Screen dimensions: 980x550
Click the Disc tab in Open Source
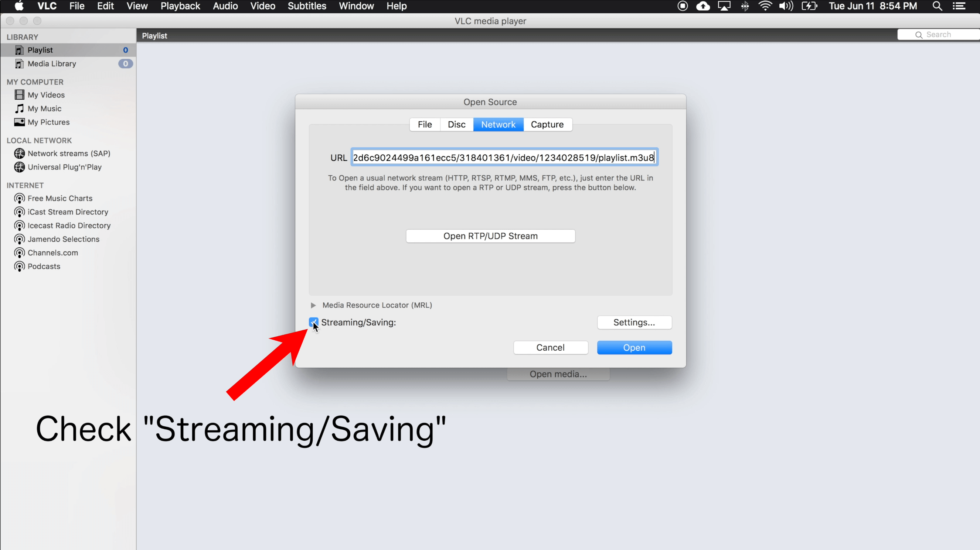click(456, 124)
